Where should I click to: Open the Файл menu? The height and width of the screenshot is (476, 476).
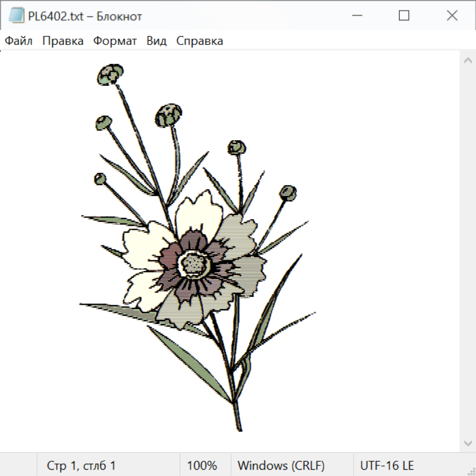click(x=19, y=41)
